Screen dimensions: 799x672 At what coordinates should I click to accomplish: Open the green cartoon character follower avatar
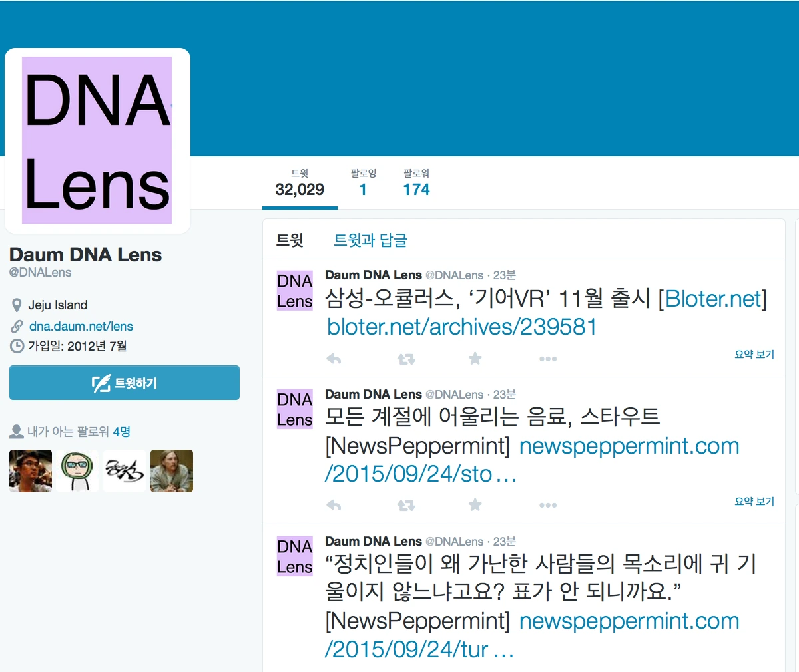pyautogui.click(x=77, y=471)
